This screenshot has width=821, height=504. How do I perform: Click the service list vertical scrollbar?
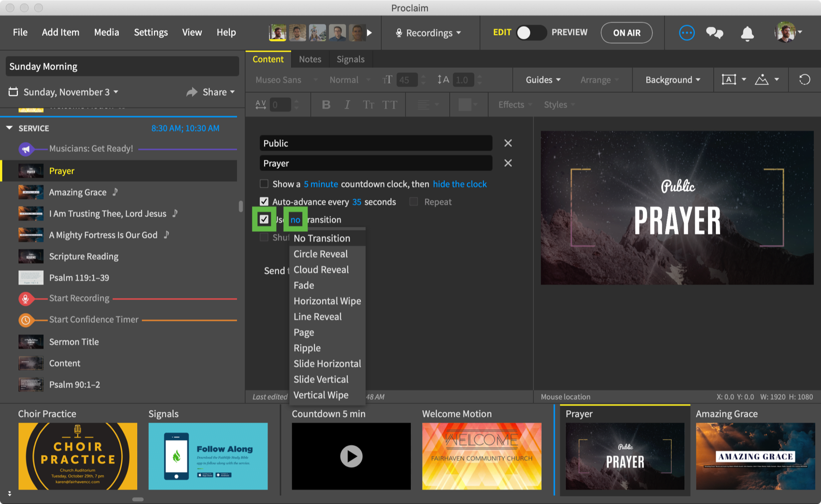(241, 206)
